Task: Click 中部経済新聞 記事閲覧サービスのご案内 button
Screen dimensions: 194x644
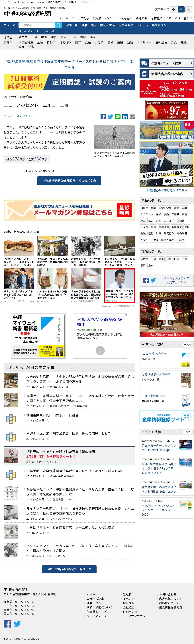Action: pyautogui.click(x=69, y=181)
